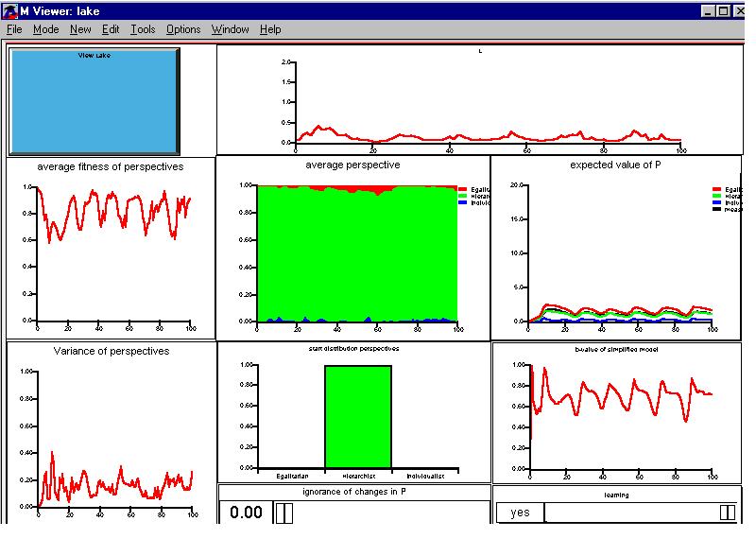
Task: Click the M Viewer application icon in title bar
Action: pos(9,10)
